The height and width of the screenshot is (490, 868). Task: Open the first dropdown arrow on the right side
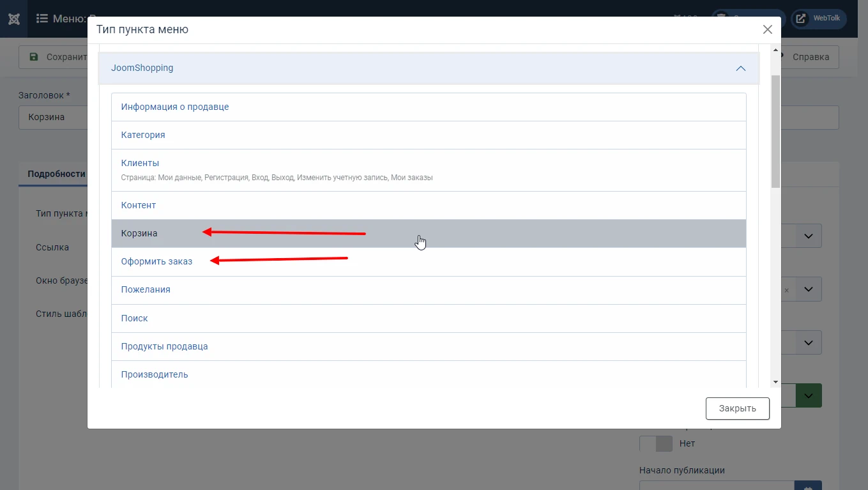[x=809, y=236]
